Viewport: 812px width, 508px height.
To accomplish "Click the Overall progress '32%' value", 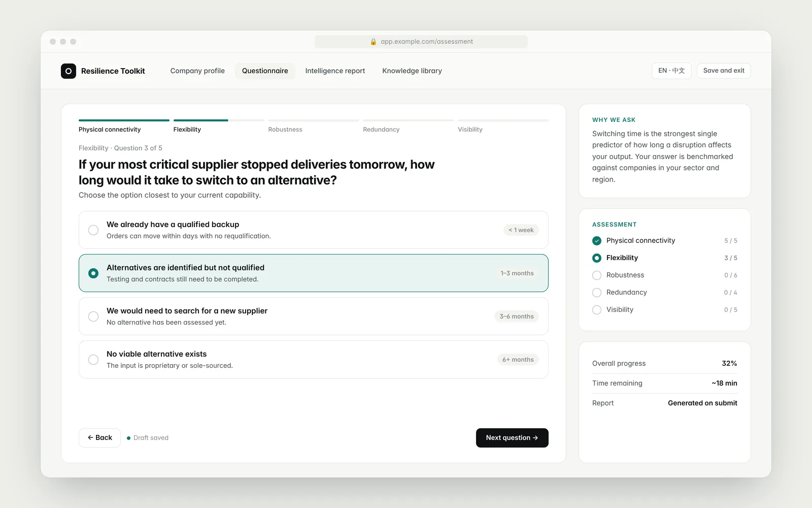I will (729, 363).
